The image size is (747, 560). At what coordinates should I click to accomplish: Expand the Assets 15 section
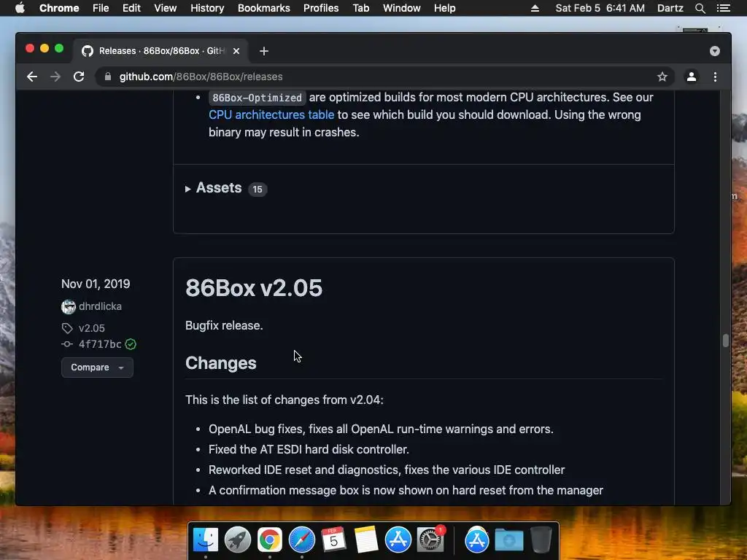pyautogui.click(x=226, y=188)
